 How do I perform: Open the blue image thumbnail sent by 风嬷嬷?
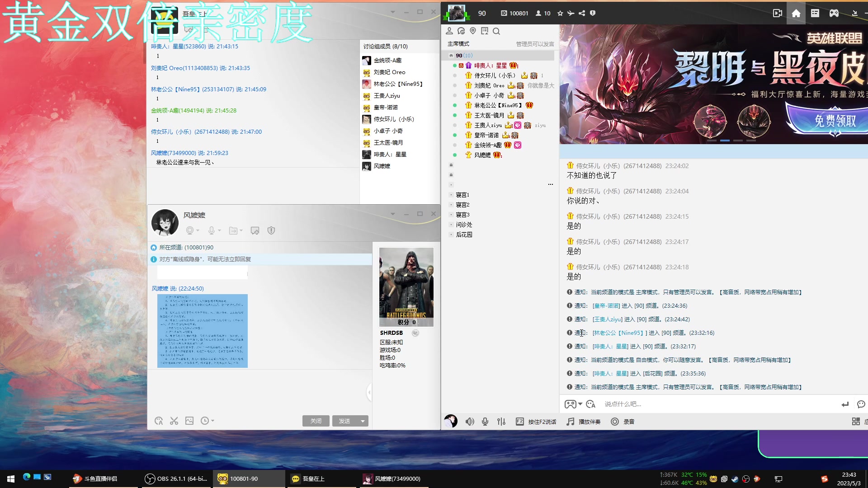[x=203, y=331]
